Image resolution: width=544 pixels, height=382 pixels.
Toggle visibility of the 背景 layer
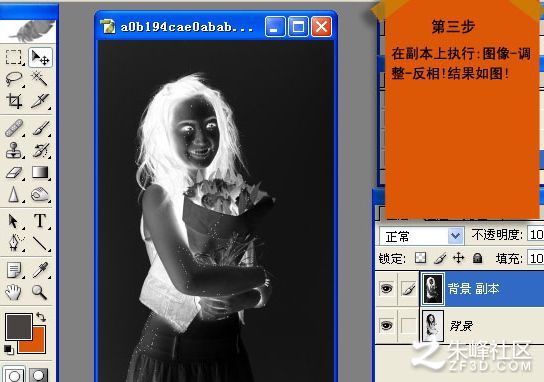[386, 325]
